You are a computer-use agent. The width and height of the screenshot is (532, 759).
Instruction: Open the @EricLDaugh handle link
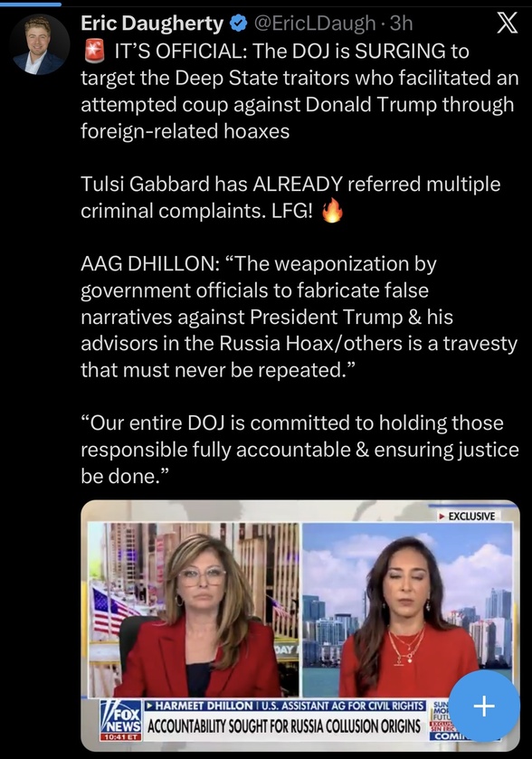[x=315, y=24]
